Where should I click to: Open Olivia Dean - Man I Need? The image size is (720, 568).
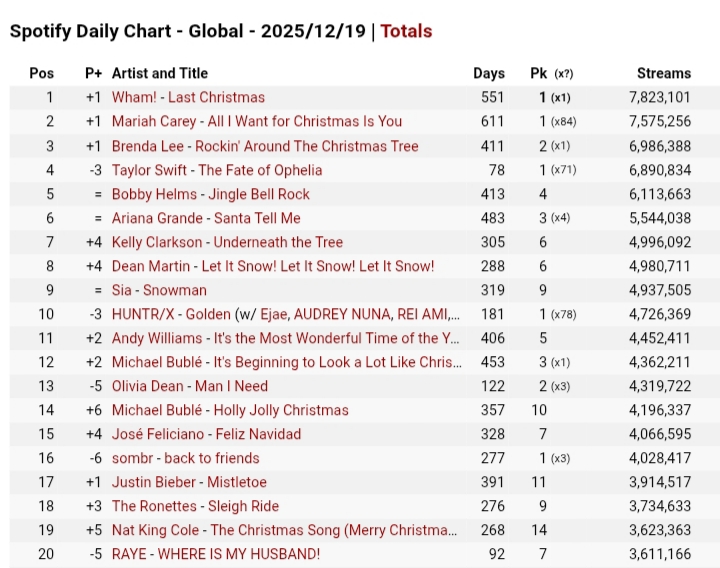coord(189,386)
